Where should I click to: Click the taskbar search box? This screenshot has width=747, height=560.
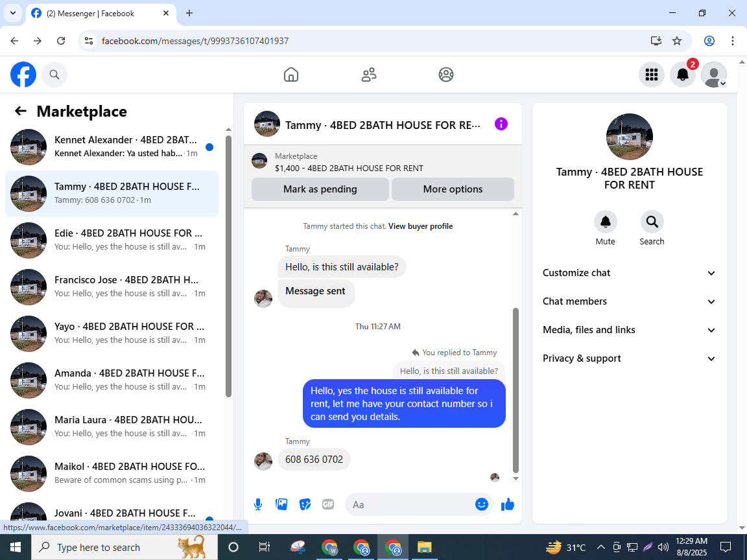[124, 547]
